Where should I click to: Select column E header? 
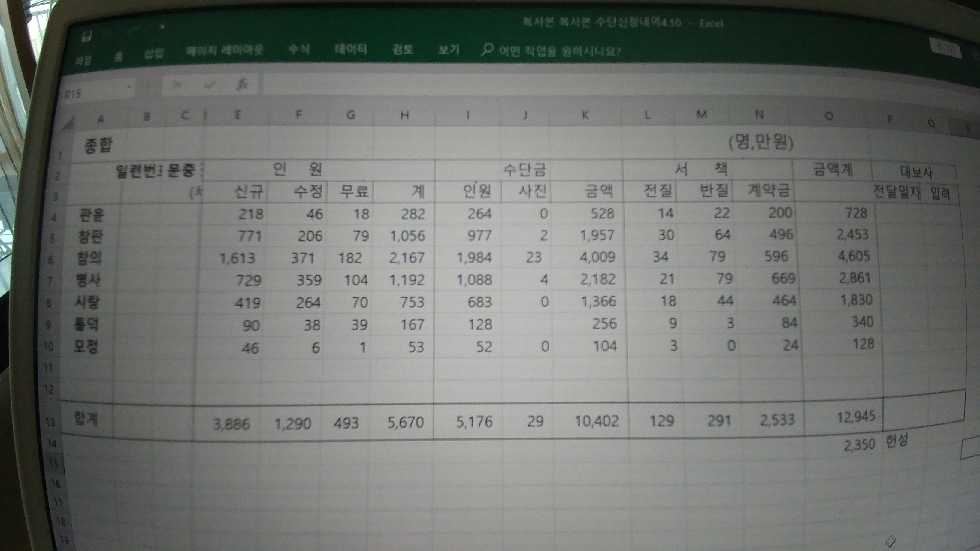click(238, 115)
